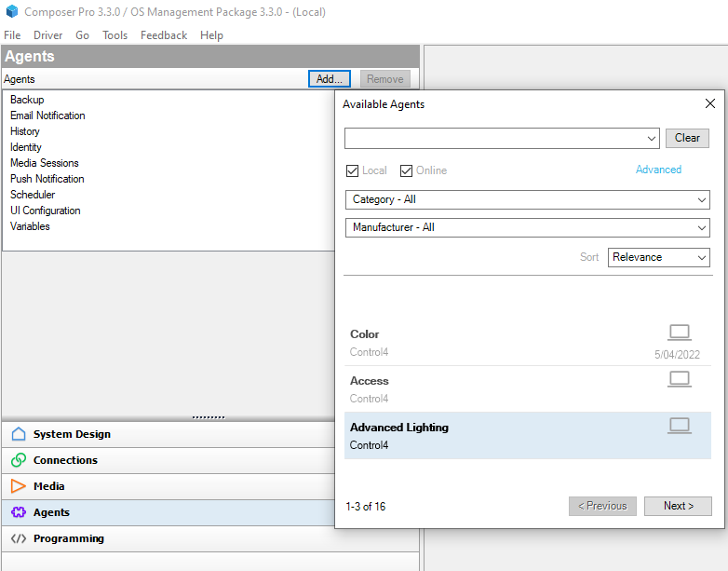728x571 pixels.
Task: Click the Programming code brackets icon
Action: coord(19,538)
